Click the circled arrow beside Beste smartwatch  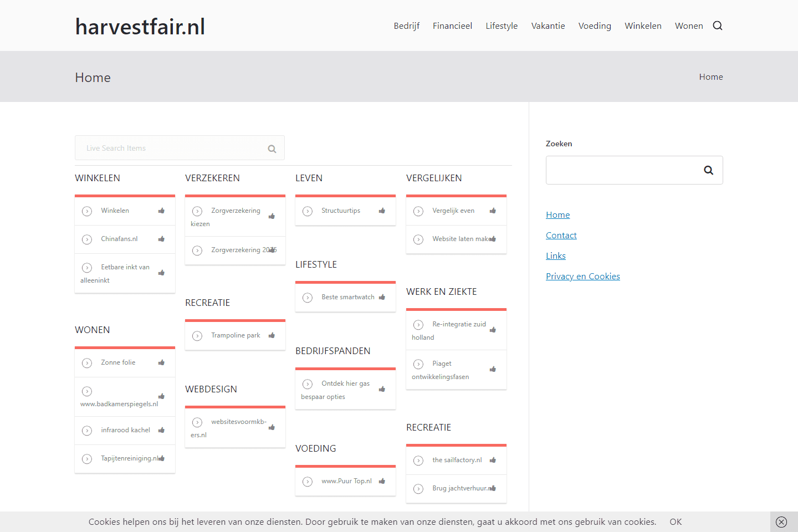pyautogui.click(x=308, y=298)
